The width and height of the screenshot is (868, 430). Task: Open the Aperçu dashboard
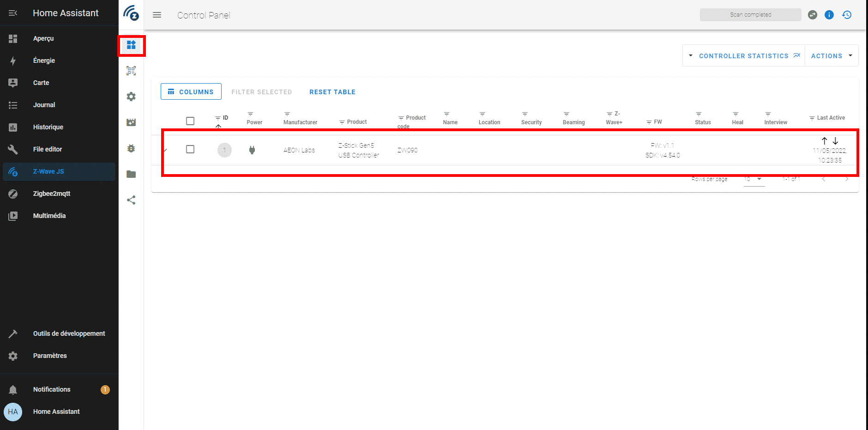tap(59, 38)
